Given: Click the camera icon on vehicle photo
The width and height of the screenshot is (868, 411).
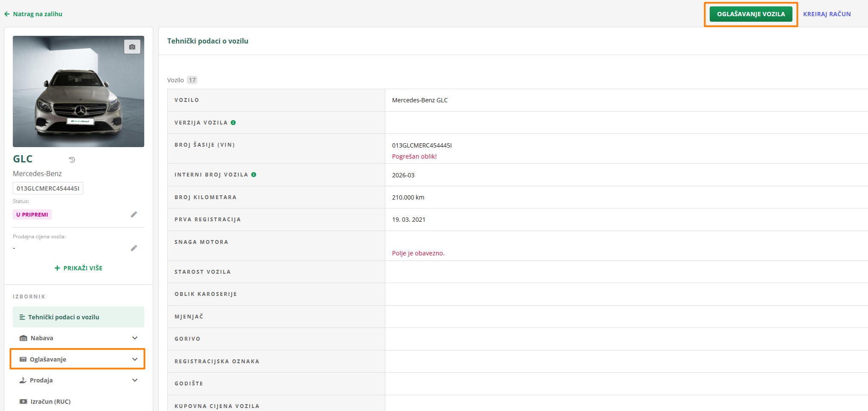Looking at the screenshot, I should coord(132,47).
